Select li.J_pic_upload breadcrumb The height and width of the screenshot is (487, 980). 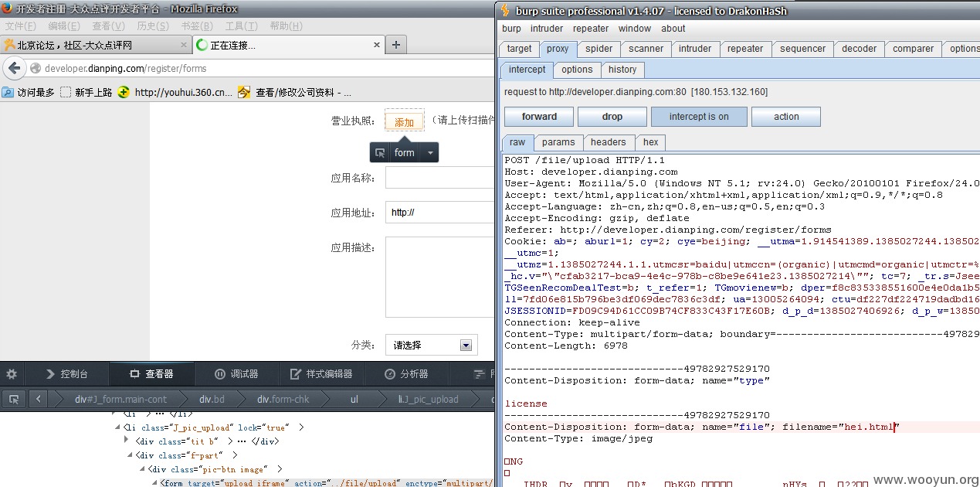pos(429,399)
